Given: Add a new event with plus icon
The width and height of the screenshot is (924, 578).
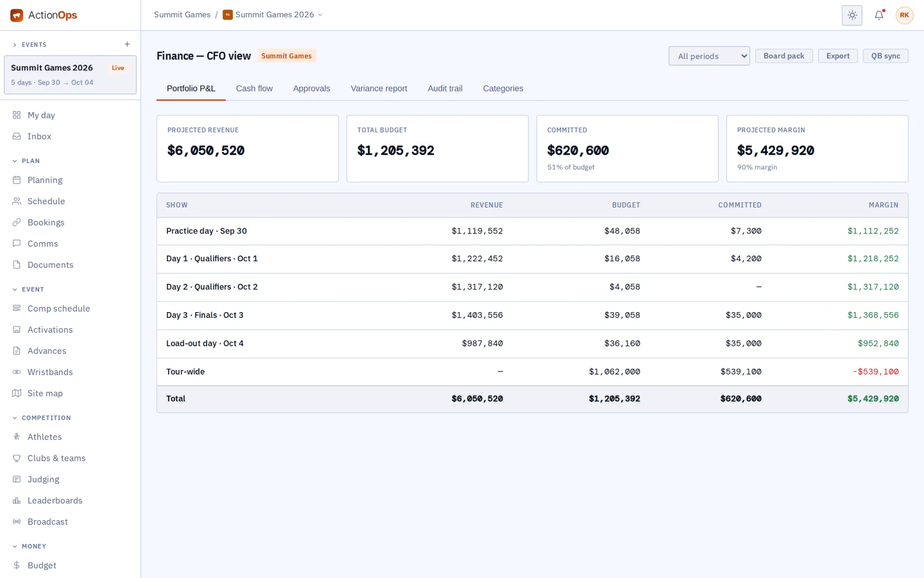Looking at the screenshot, I should 127,45.
